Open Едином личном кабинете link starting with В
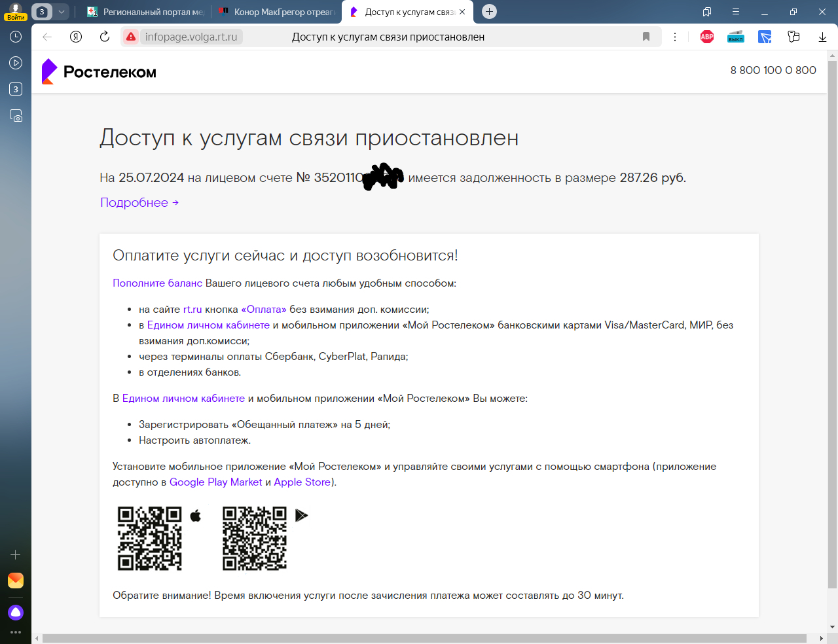Image resolution: width=838 pixels, height=644 pixels. (183, 399)
